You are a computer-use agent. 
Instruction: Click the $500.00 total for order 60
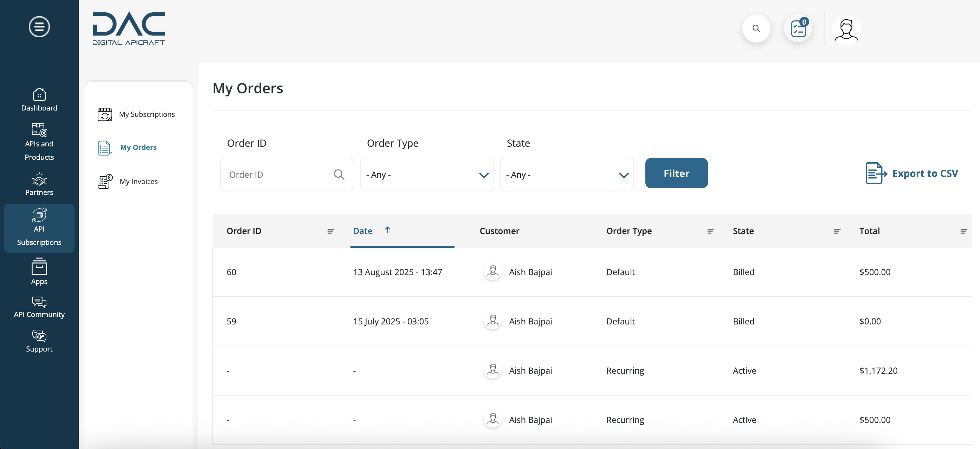[x=875, y=272]
